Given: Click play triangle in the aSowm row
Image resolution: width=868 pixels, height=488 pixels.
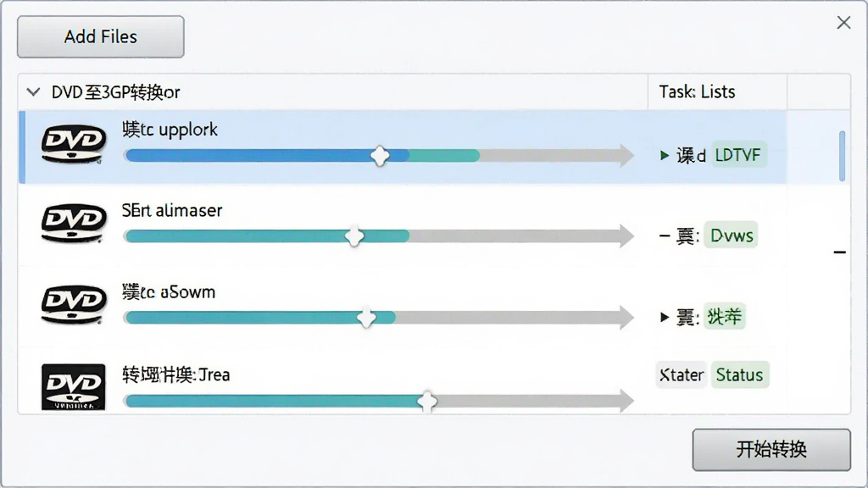Looking at the screenshot, I should pyautogui.click(x=665, y=317).
